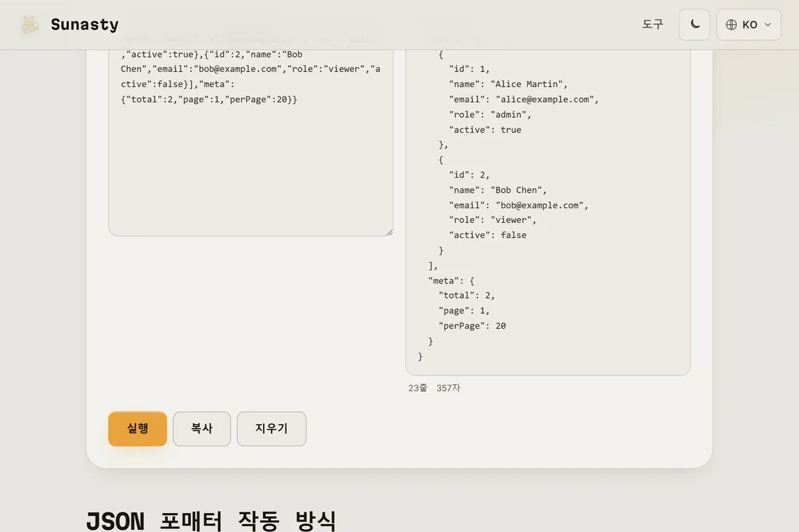Click the 357자 character count label
The width and height of the screenshot is (799, 532).
click(448, 388)
